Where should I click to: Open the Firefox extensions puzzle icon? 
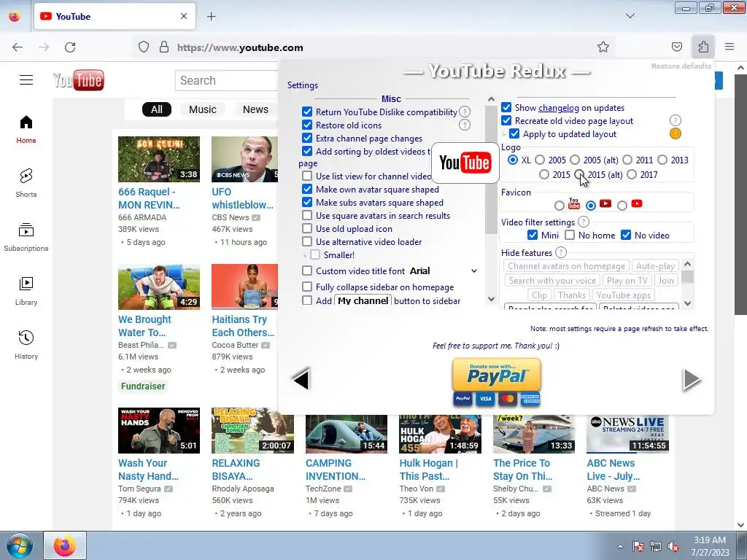tap(703, 47)
